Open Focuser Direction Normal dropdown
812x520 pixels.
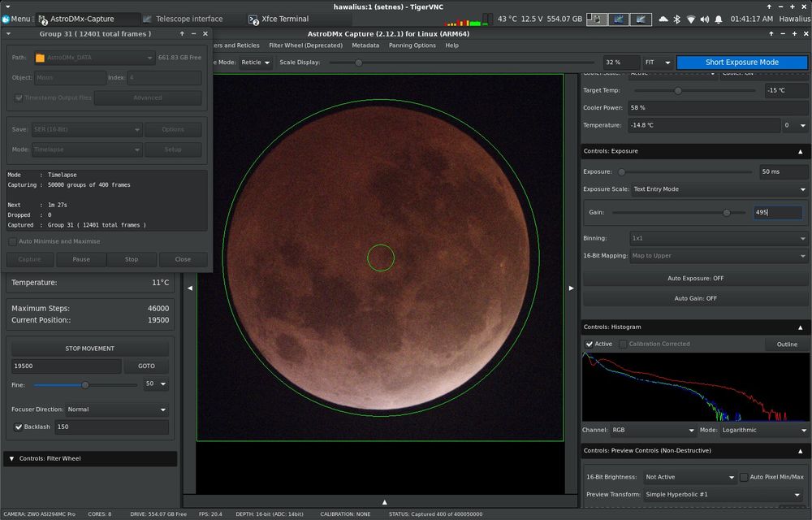tap(116, 409)
